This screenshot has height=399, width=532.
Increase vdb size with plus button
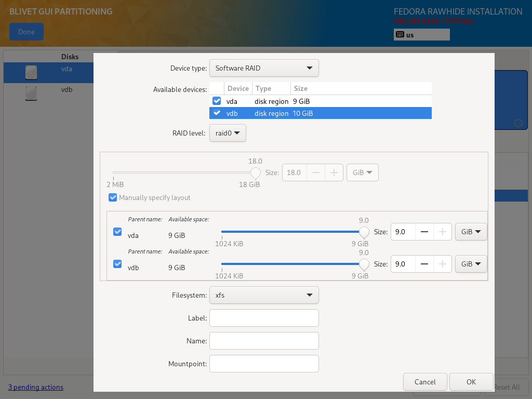[x=443, y=264]
